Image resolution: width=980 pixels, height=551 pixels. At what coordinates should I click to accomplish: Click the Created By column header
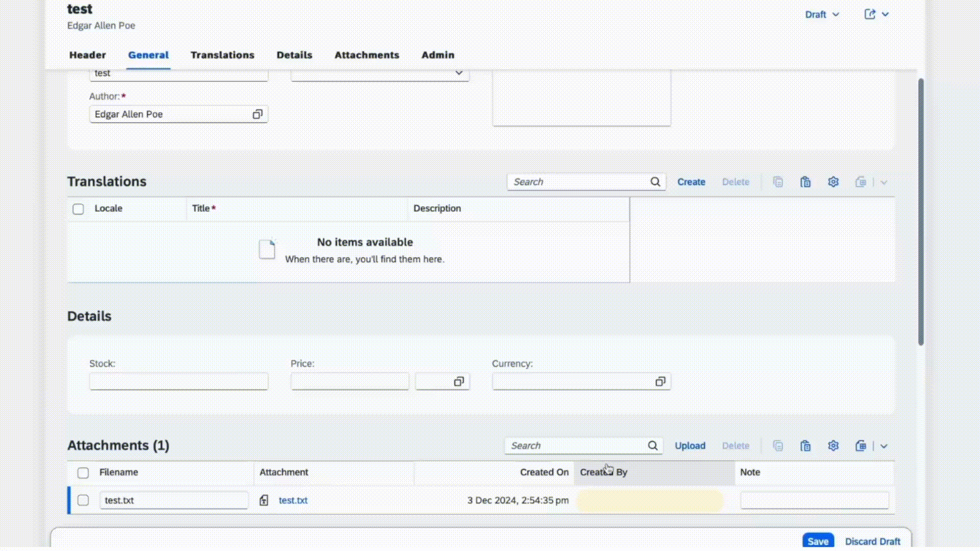[654, 472]
